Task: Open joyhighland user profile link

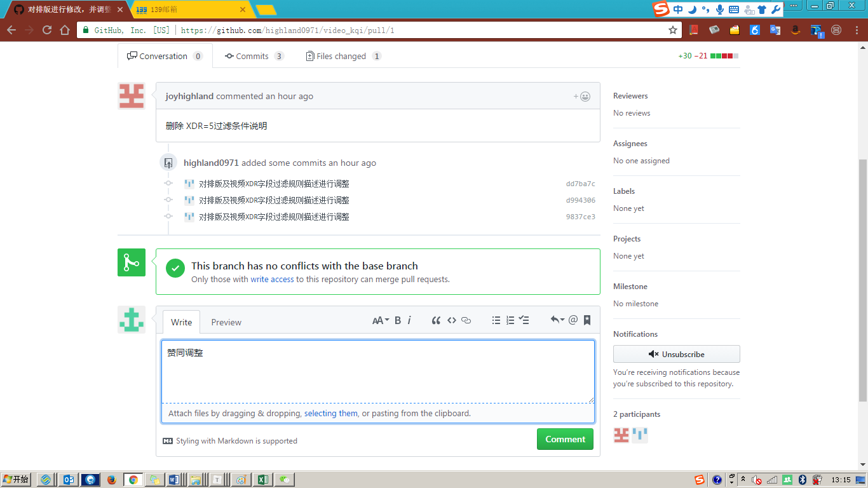Action: click(x=189, y=96)
